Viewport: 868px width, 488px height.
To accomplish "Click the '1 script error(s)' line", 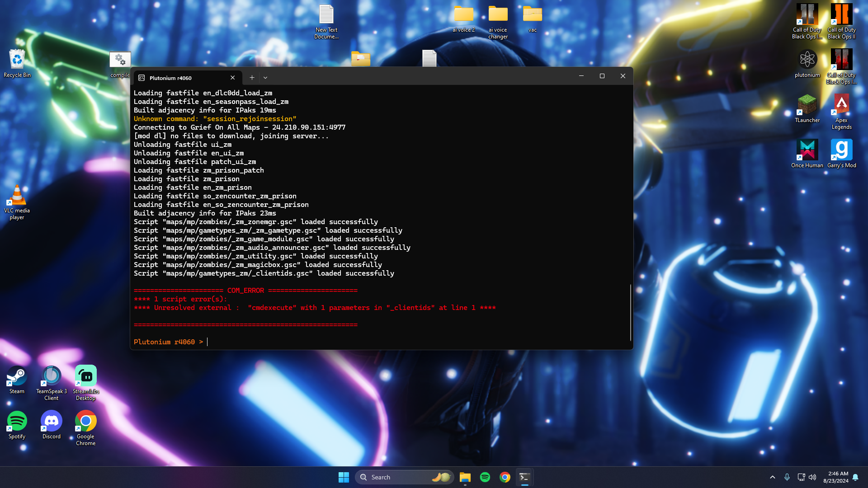I will [x=180, y=299].
